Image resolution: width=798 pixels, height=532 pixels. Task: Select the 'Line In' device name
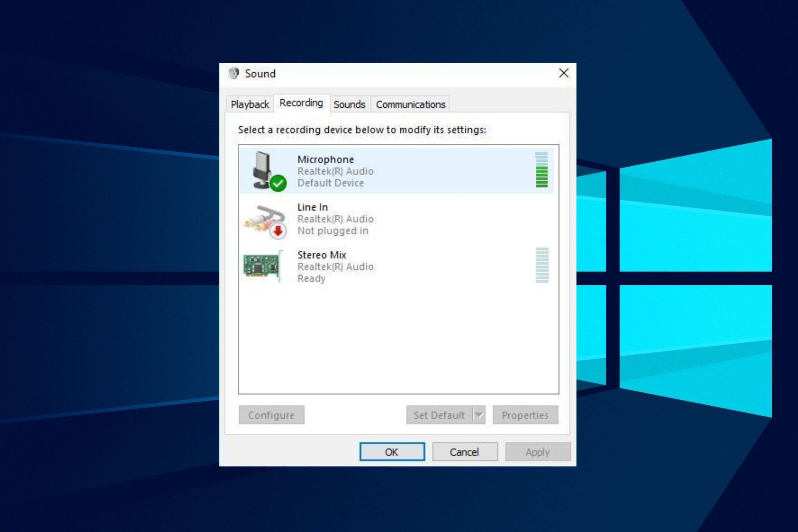tap(313, 207)
